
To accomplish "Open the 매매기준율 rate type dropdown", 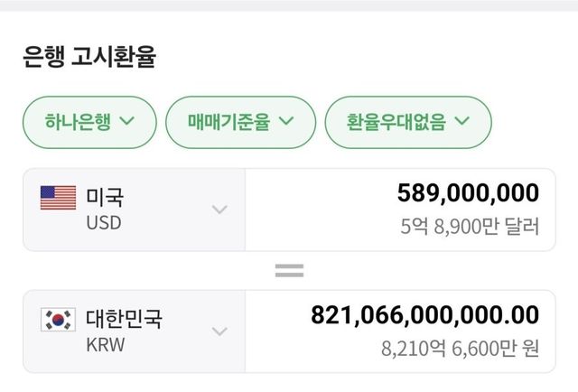I will click(240, 121).
